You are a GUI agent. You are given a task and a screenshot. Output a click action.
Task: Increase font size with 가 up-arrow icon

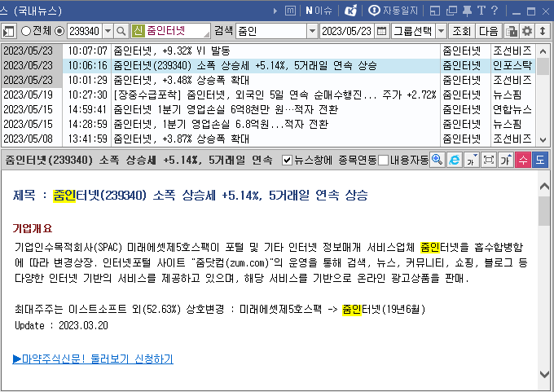click(x=506, y=160)
